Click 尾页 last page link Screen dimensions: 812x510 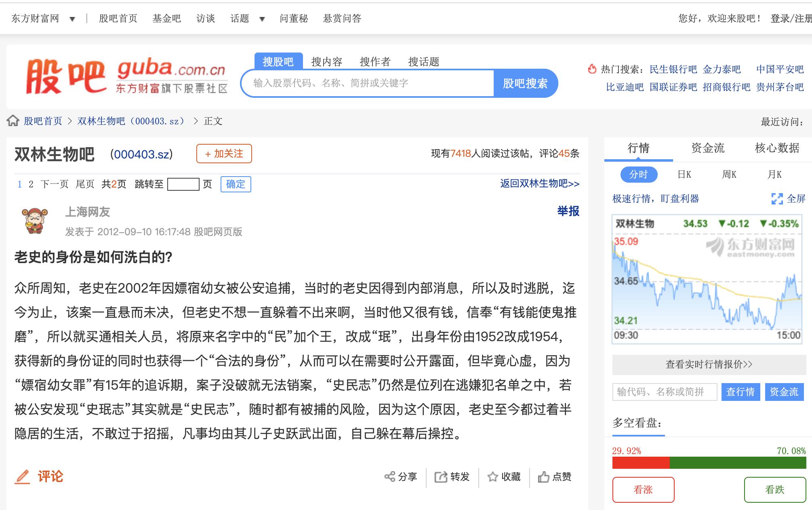pos(85,184)
